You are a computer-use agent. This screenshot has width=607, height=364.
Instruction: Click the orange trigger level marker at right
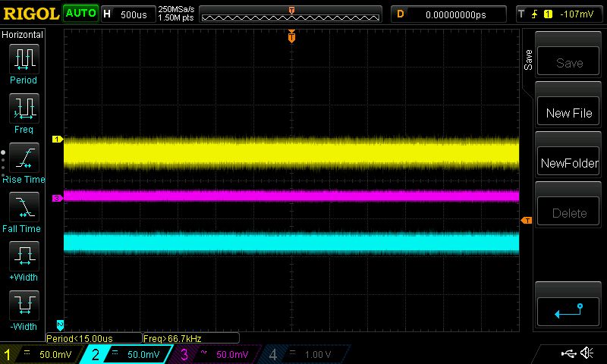527,220
